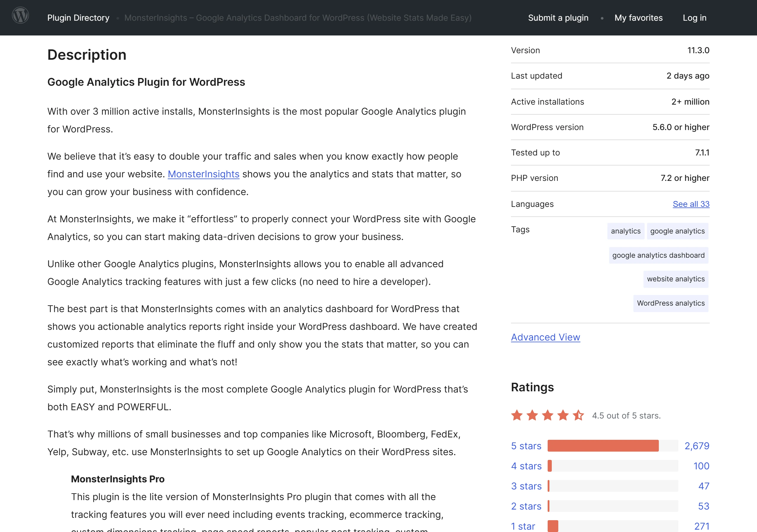This screenshot has width=757, height=532.
Task: Open 2 stars reviews link
Action: (x=526, y=506)
